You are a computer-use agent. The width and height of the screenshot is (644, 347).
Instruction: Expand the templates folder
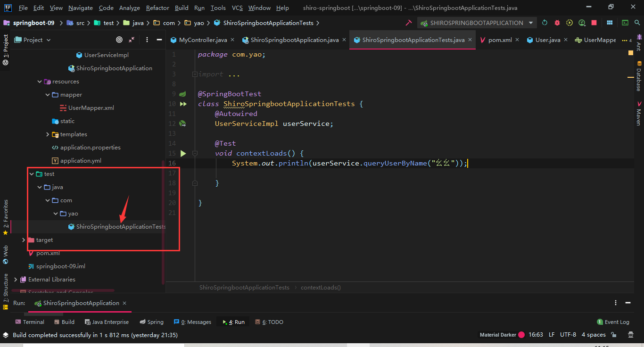[x=48, y=134]
